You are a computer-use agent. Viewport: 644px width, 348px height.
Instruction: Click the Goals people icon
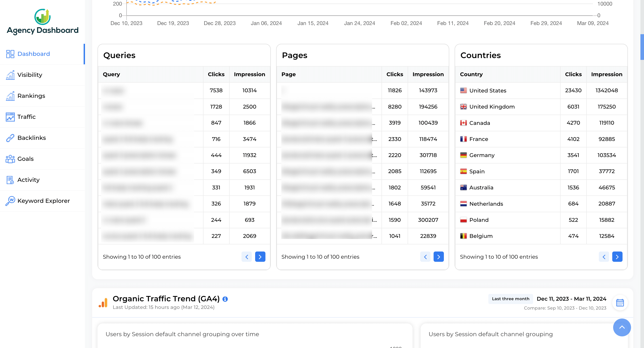tap(10, 159)
